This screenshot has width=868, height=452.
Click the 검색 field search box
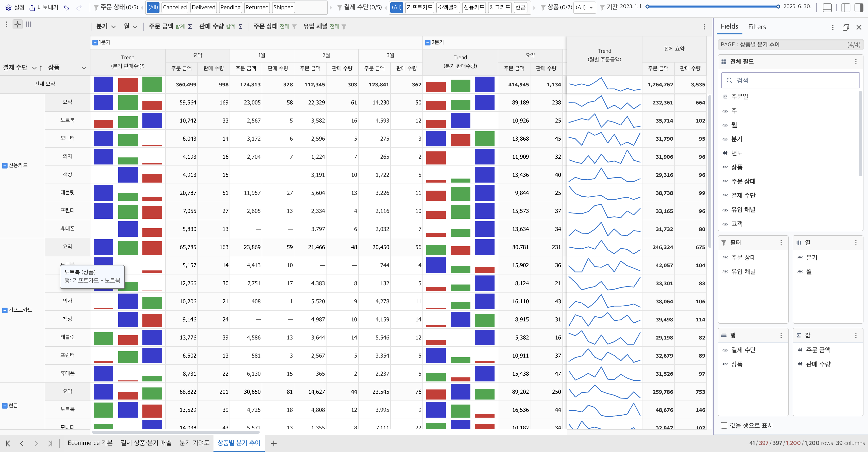pos(790,80)
